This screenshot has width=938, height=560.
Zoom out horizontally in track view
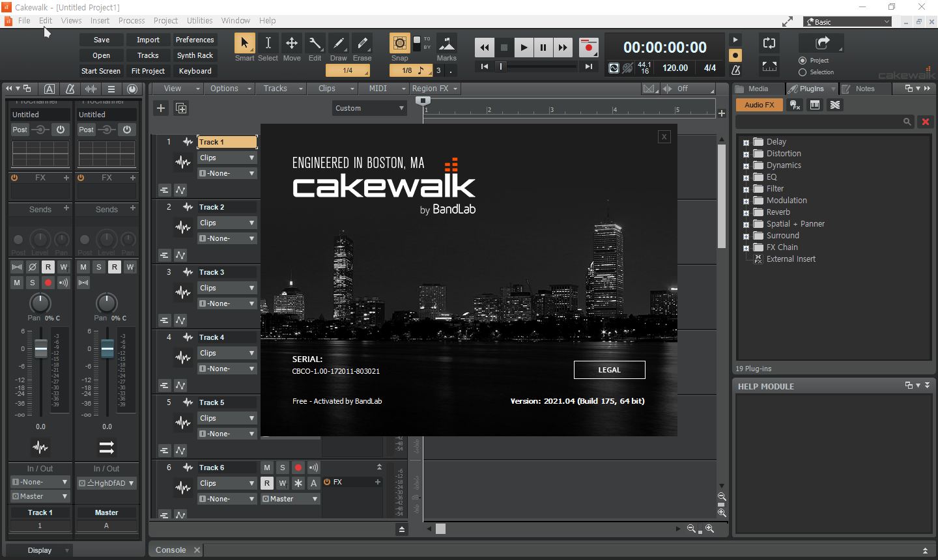(x=691, y=529)
